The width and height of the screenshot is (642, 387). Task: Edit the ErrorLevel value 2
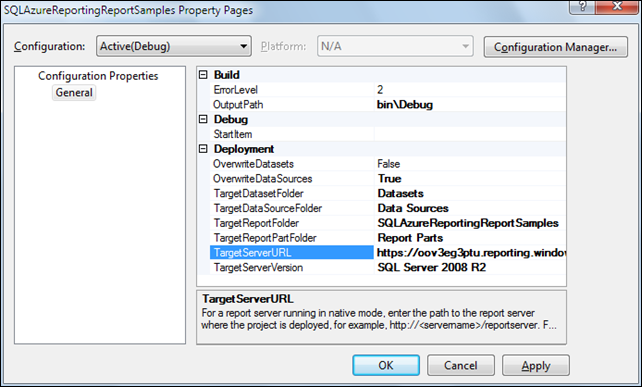pos(470,90)
